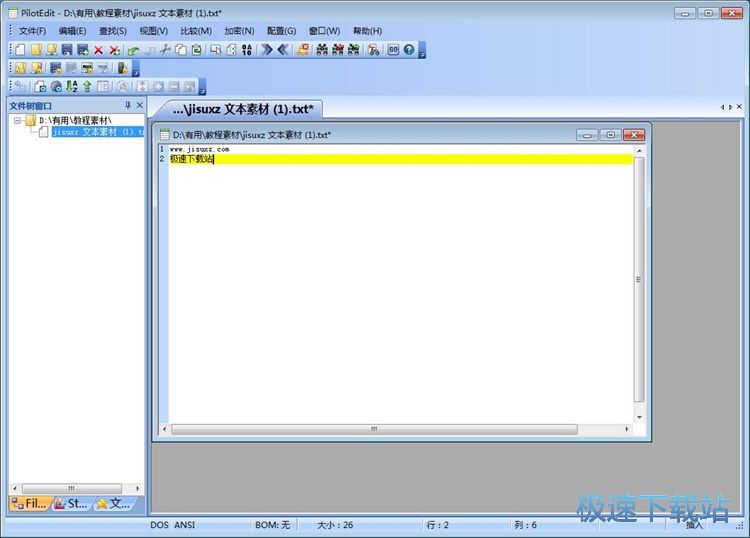
Task: Click line 1 text www.jisuxz.com
Action: pos(199,149)
